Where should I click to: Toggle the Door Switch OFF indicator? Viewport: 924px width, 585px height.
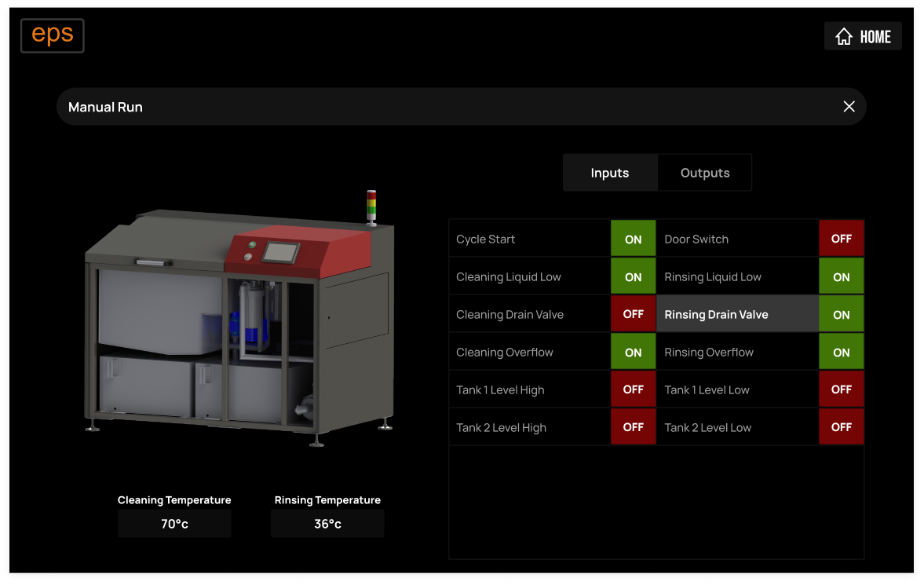[x=841, y=239]
